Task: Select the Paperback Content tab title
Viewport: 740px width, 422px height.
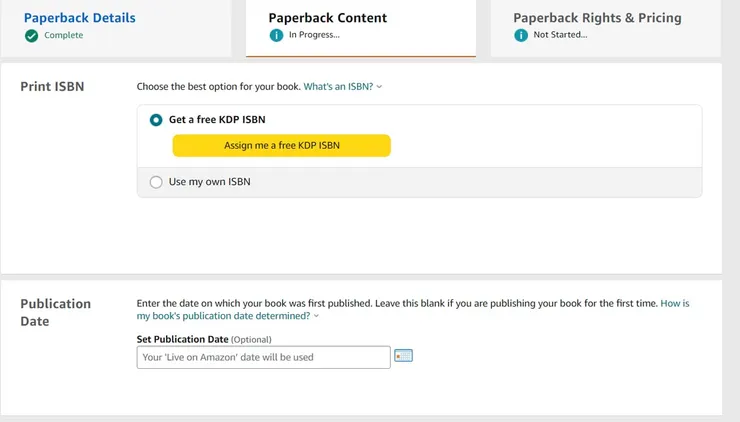Action: 328,18
